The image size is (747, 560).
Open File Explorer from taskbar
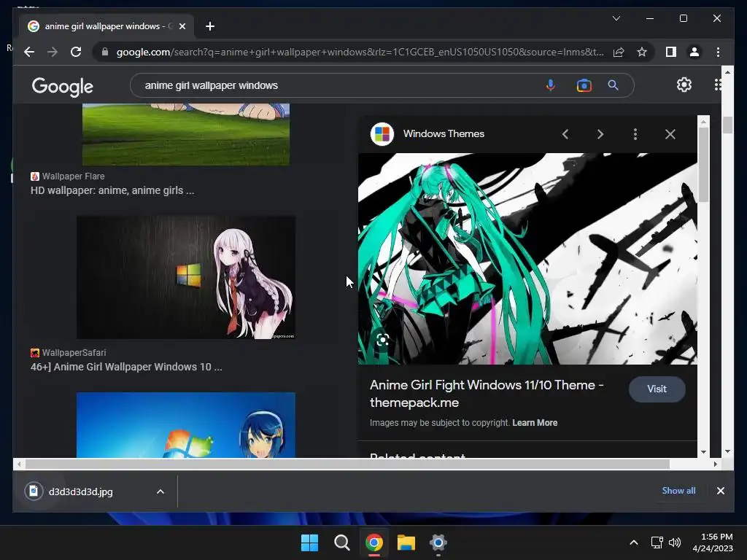[406, 542]
